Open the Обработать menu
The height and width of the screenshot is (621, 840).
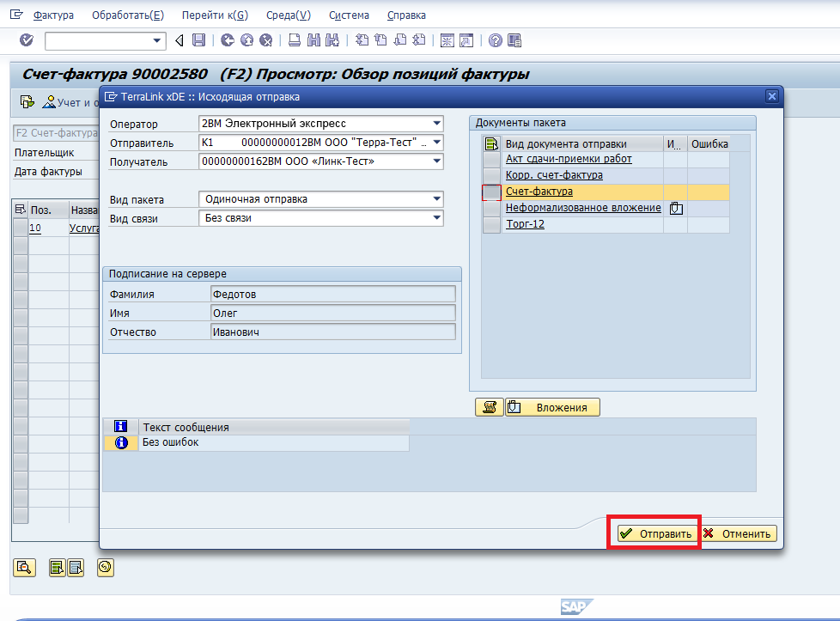click(x=128, y=15)
